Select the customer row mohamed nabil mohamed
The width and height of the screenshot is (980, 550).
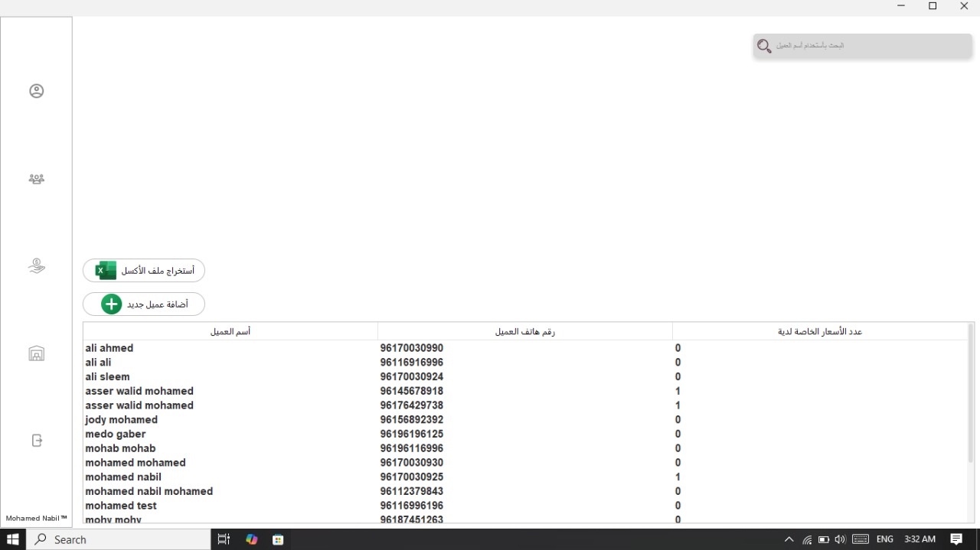coord(525,491)
